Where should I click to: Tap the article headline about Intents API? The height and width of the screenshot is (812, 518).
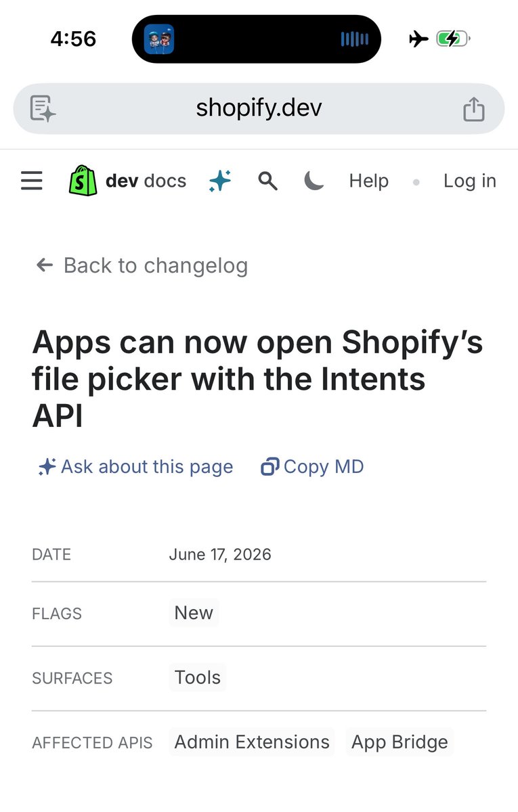(x=258, y=380)
